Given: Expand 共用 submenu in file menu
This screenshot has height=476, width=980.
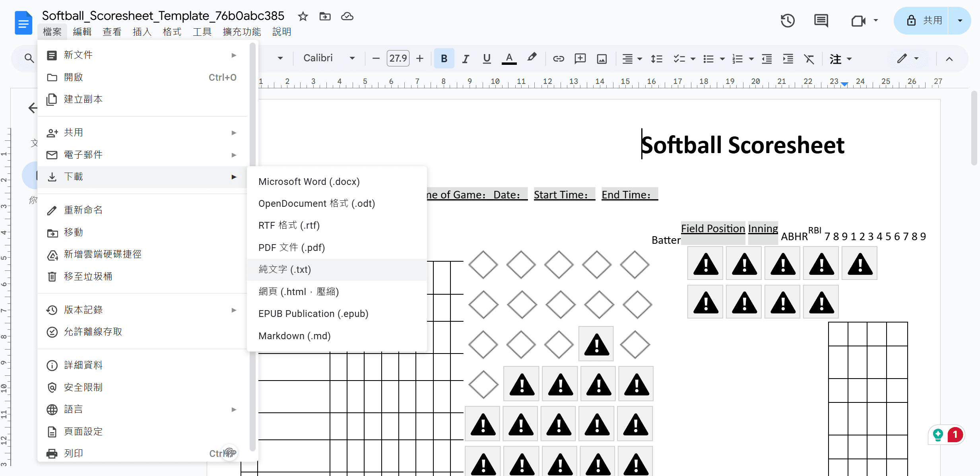Looking at the screenshot, I should [x=142, y=132].
